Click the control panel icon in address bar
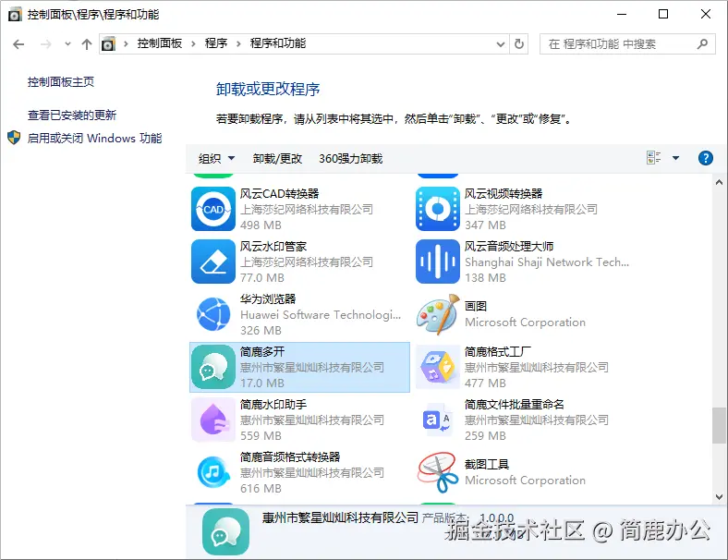This screenshot has height=560, width=728. [108, 44]
